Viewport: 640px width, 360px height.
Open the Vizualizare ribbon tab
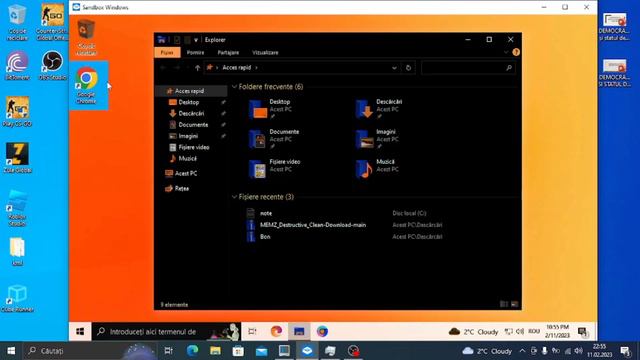(x=265, y=53)
